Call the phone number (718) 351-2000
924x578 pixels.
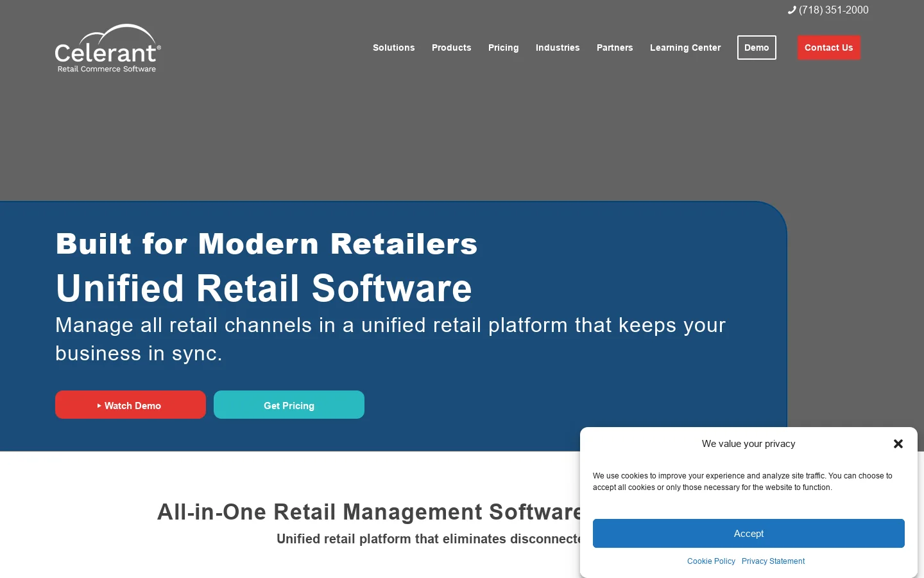coord(828,10)
